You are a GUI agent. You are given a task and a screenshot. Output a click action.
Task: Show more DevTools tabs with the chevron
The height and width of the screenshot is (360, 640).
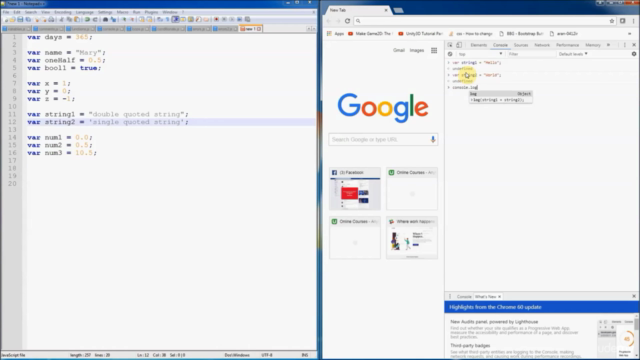pos(609,45)
